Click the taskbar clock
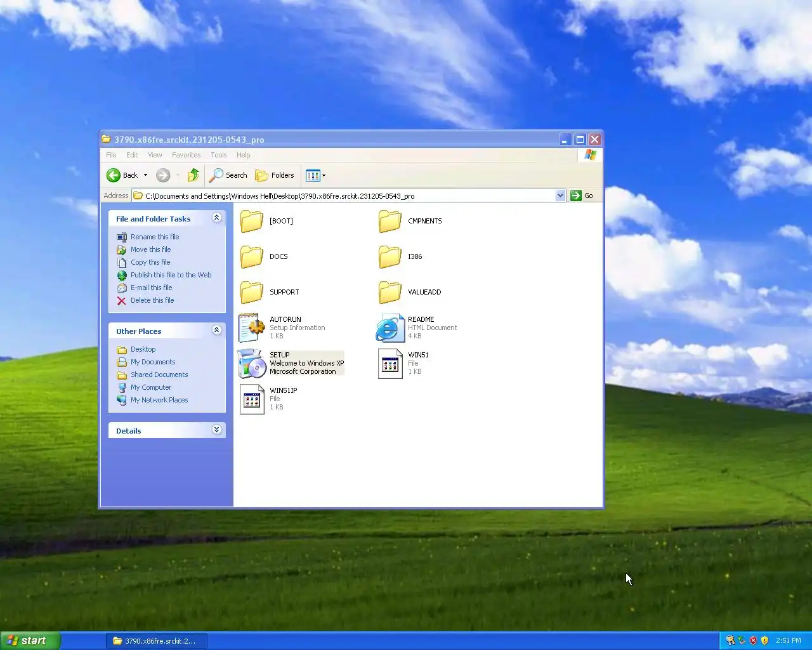 pos(789,640)
